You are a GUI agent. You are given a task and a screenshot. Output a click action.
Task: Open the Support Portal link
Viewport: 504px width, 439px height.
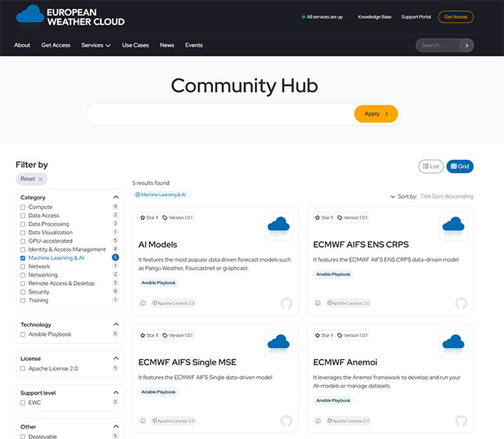(x=416, y=17)
